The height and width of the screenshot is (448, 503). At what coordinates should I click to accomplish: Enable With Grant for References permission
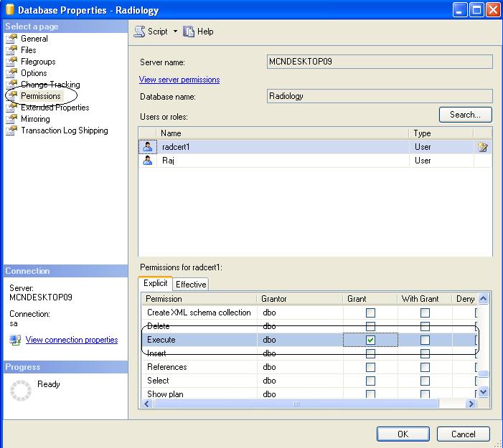pyautogui.click(x=425, y=367)
